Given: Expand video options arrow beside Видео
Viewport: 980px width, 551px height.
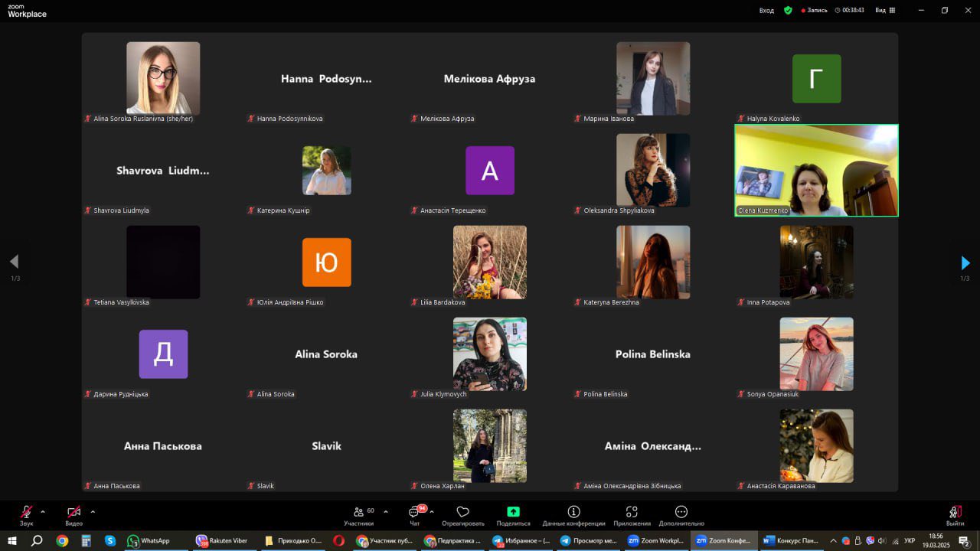Looking at the screenshot, I should pos(93,511).
